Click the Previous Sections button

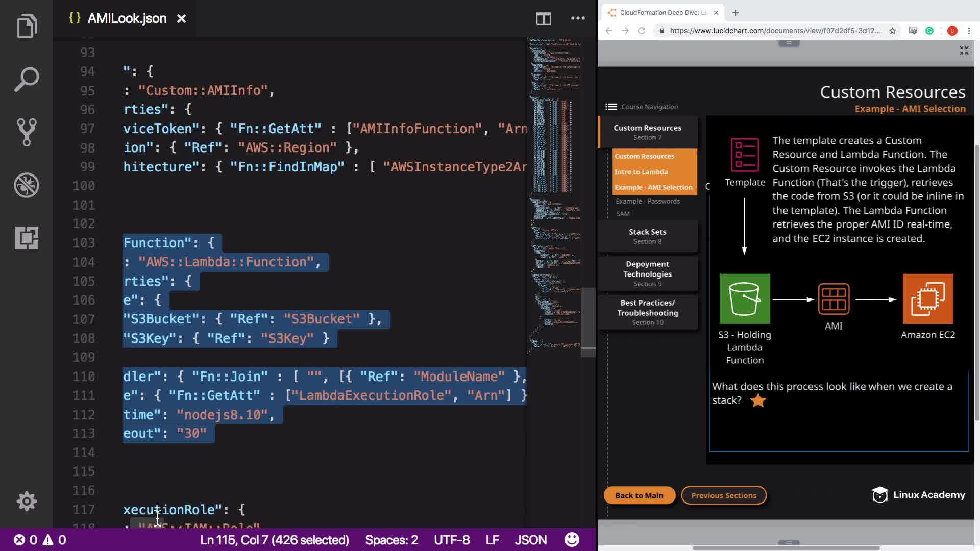[x=723, y=495]
